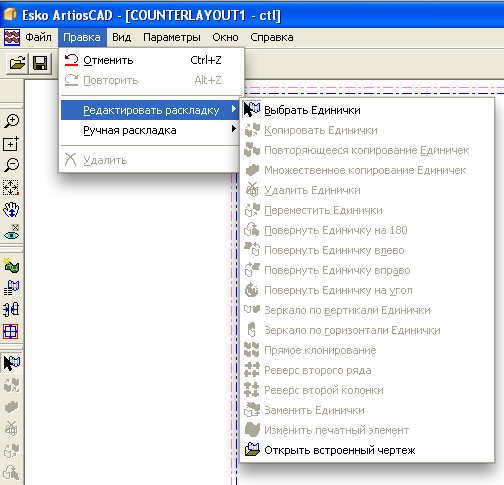Click the red square grid toolbar icon
Screen dimensions: 504x485
click(x=11, y=332)
